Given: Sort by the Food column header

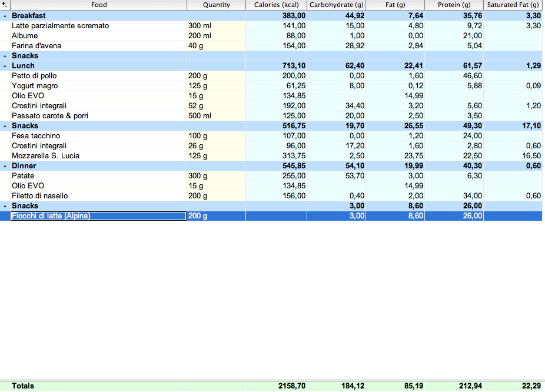Looking at the screenshot, I should pos(99,5).
